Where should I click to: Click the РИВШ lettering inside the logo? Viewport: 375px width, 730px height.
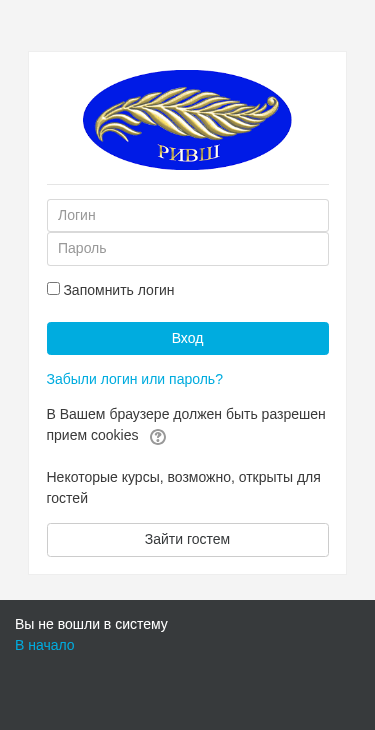(189, 152)
